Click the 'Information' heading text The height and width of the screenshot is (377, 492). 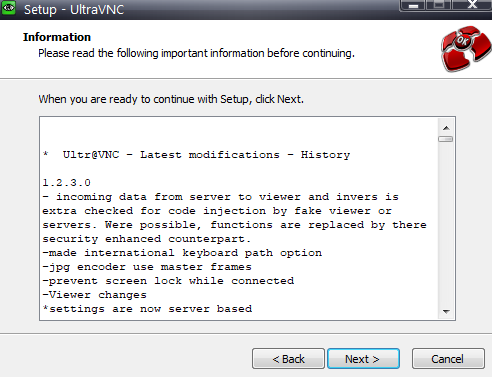[x=57, y=37]
